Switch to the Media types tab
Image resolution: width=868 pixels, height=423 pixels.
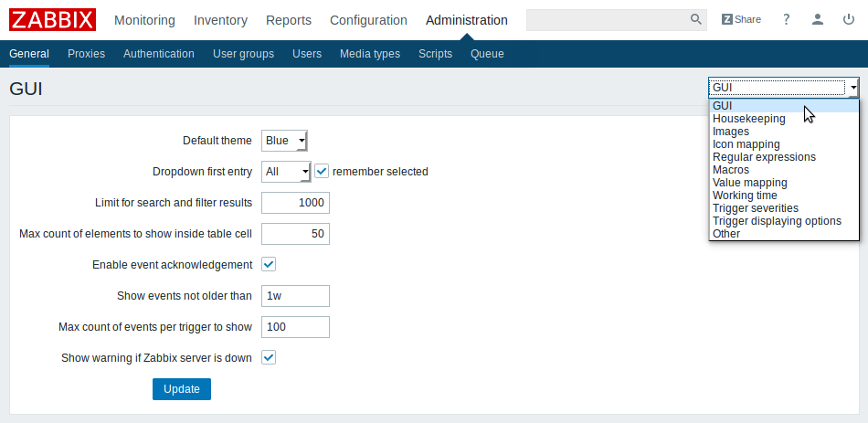[370, 54]
